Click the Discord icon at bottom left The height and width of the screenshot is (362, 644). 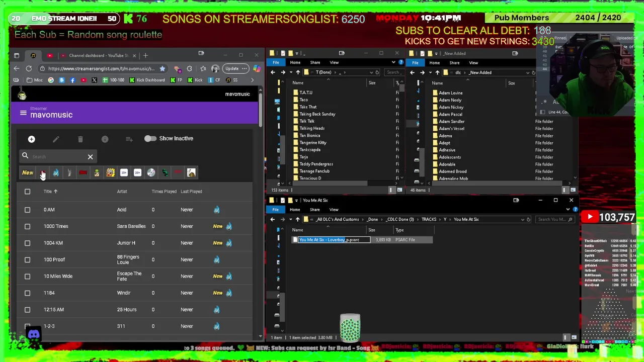point(34,334)
